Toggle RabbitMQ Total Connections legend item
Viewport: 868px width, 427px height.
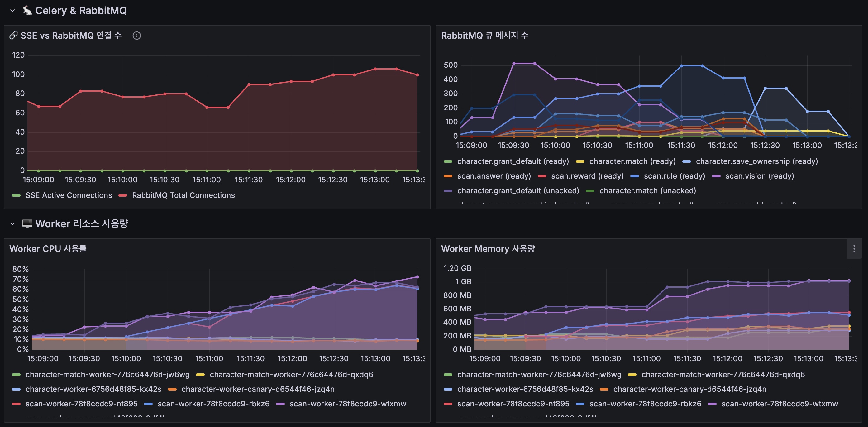click(x=183, y=195)
